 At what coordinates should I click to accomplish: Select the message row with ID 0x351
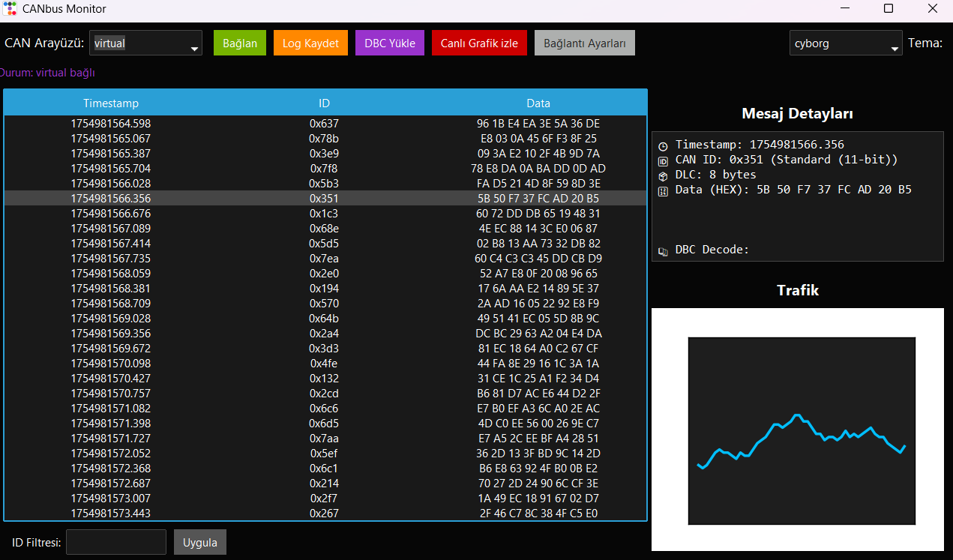tap(325, 198)
